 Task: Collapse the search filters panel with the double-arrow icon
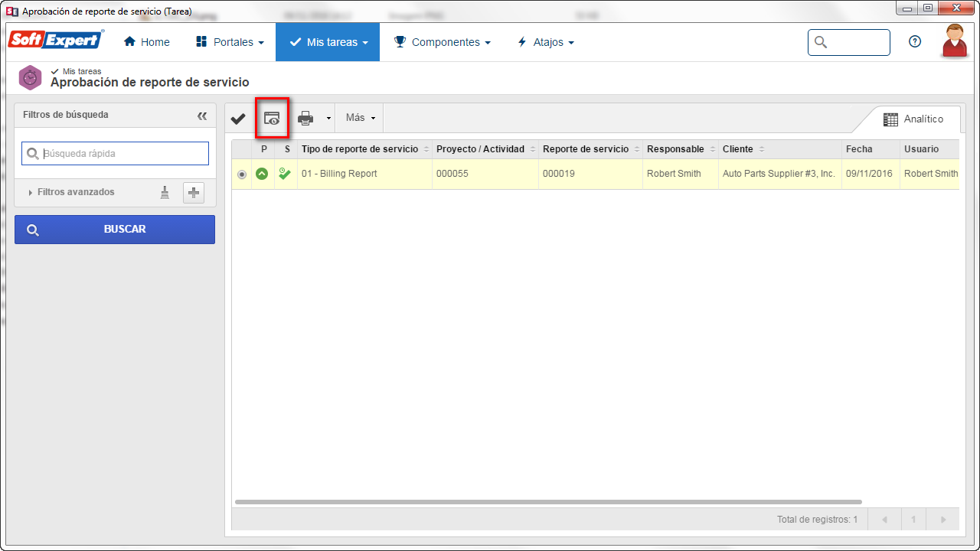[x=202, y=116]
